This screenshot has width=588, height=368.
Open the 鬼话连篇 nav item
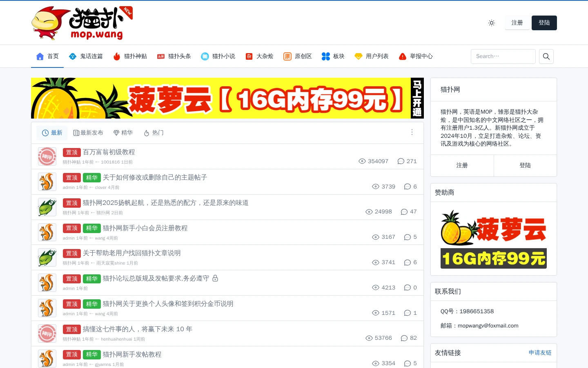86,56
